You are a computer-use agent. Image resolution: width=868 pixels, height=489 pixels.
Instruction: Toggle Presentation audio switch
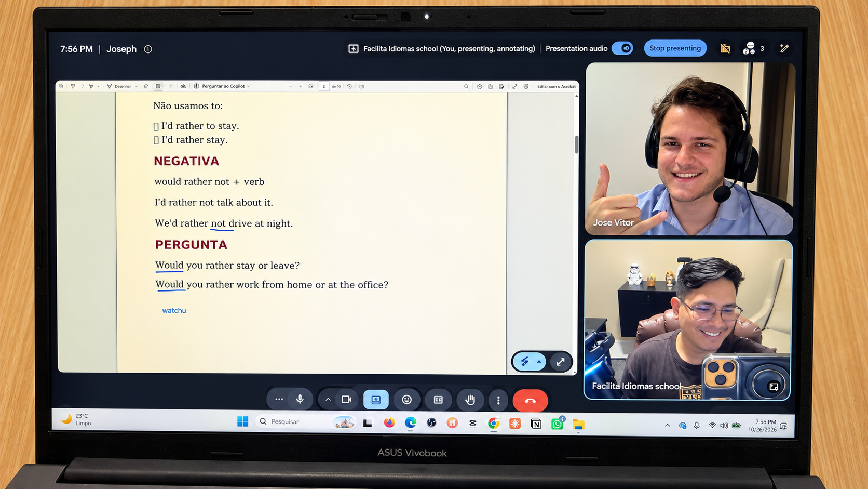[622, 48]
